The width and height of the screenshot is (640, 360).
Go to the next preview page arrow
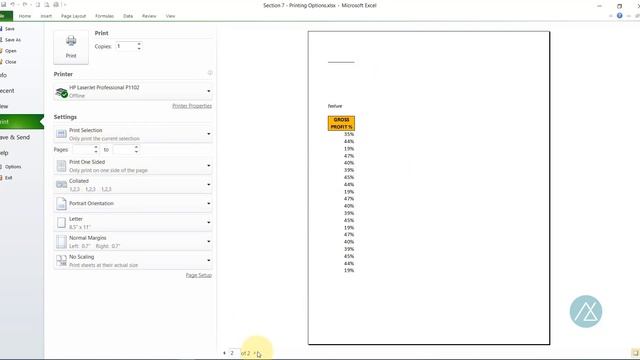click(x=255, y=353)
